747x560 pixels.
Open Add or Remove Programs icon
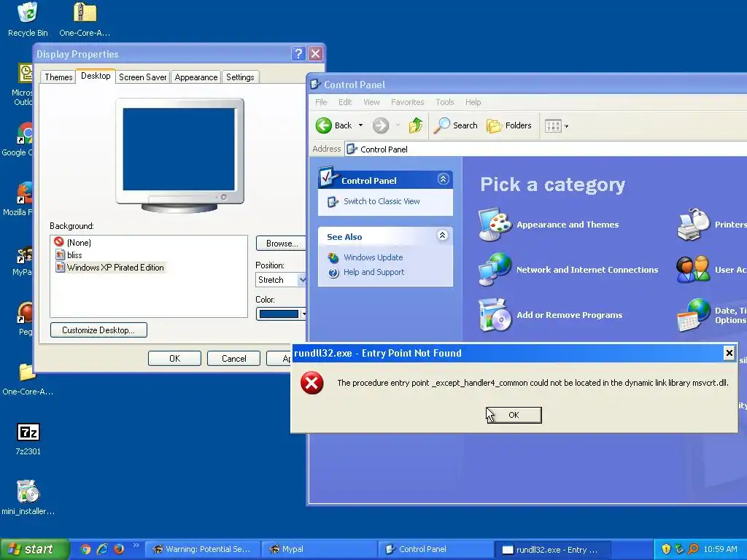[495, 315]
